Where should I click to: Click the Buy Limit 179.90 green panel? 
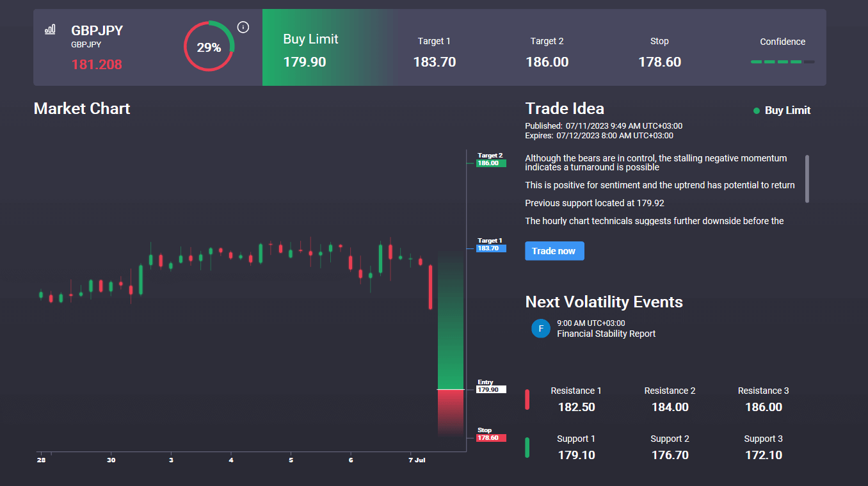point(326,47)
